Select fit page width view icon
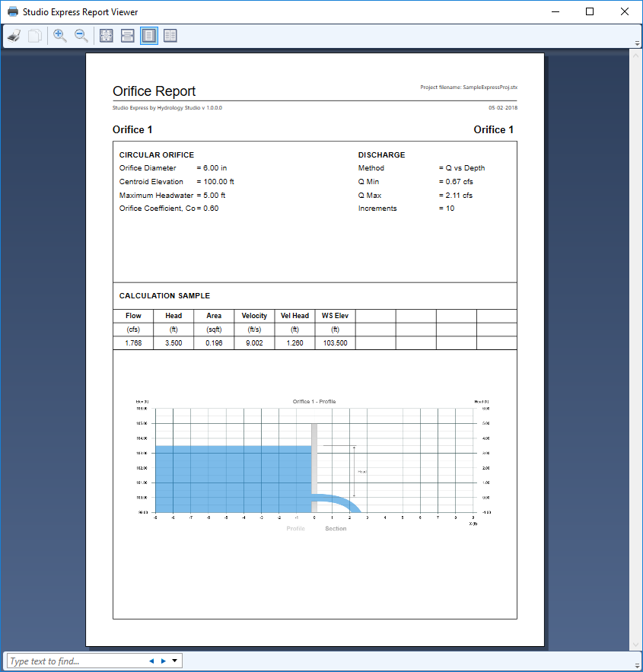 pos(128,36)
